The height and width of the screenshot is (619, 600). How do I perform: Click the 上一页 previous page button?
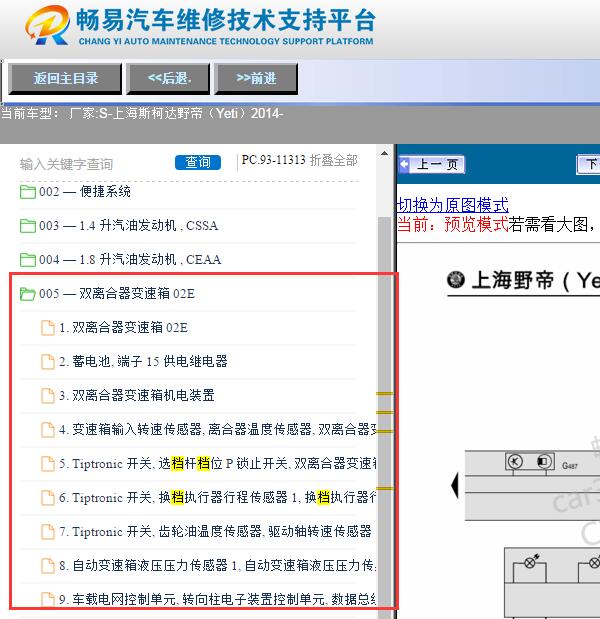[432, 164]
